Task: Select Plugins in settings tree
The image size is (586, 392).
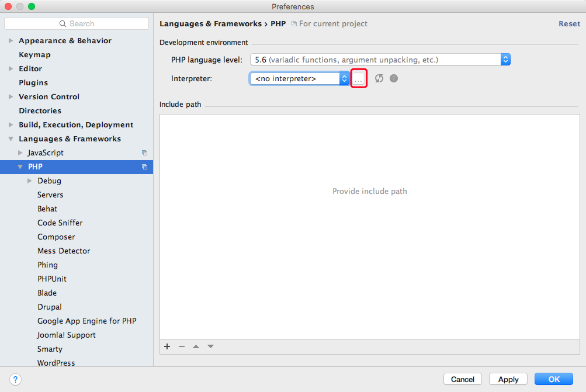Action: pyautogui.click(x=33, y=82)
